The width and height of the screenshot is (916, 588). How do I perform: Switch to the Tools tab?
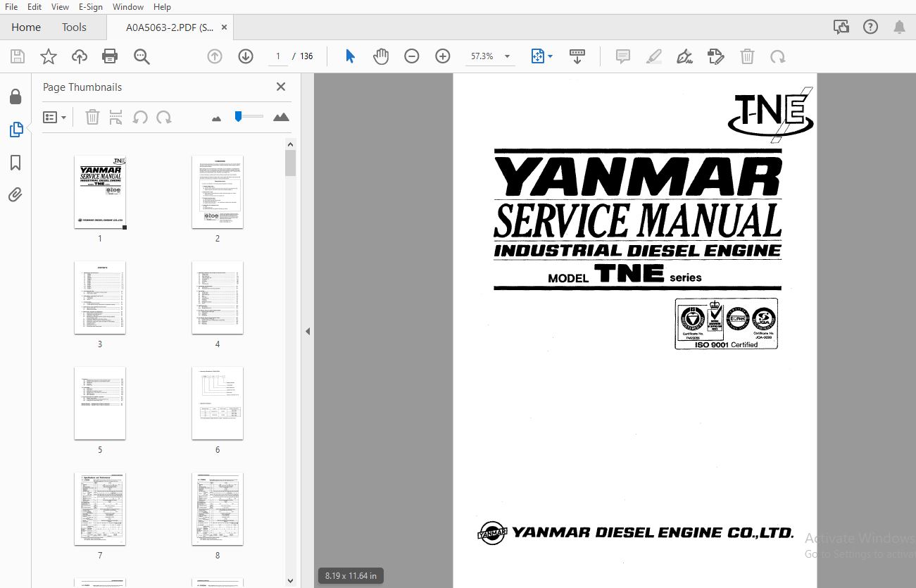(x=74, y=27)
